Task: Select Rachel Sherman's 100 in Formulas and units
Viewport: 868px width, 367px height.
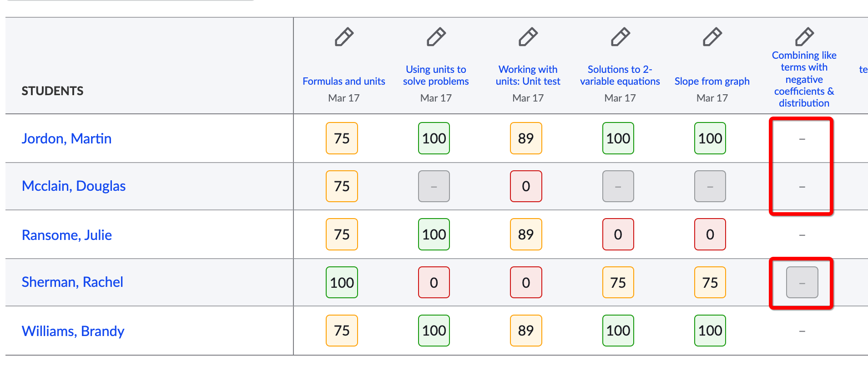Action: [x=342, y=282]
